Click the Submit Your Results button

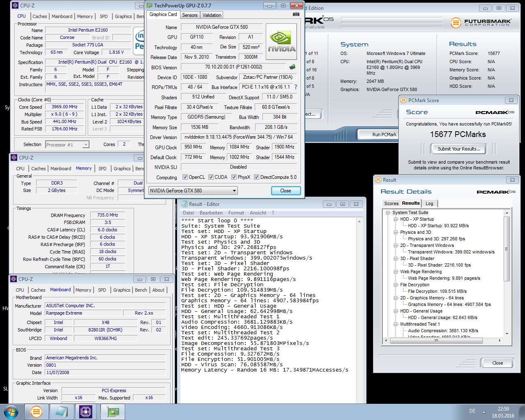point(459,149)
